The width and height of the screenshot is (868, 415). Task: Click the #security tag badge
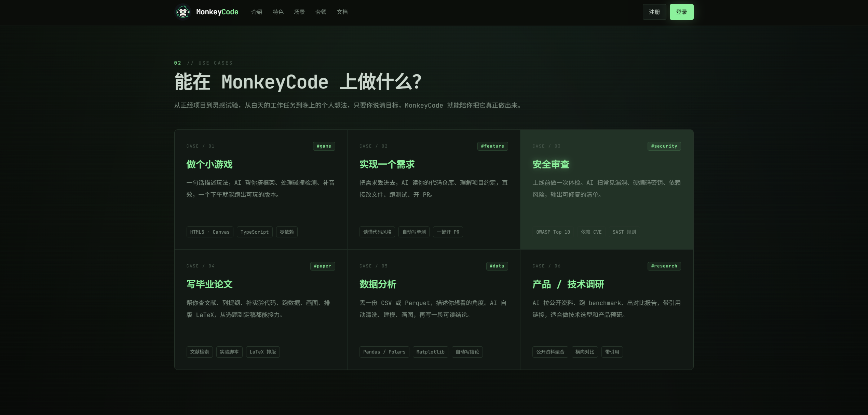point(664,146)
